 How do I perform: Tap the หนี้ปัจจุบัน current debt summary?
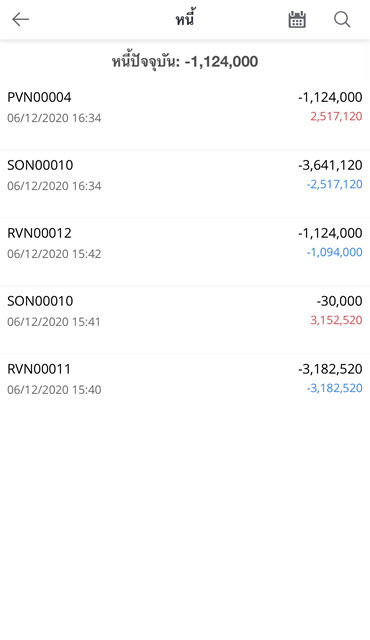coord(185,62)
